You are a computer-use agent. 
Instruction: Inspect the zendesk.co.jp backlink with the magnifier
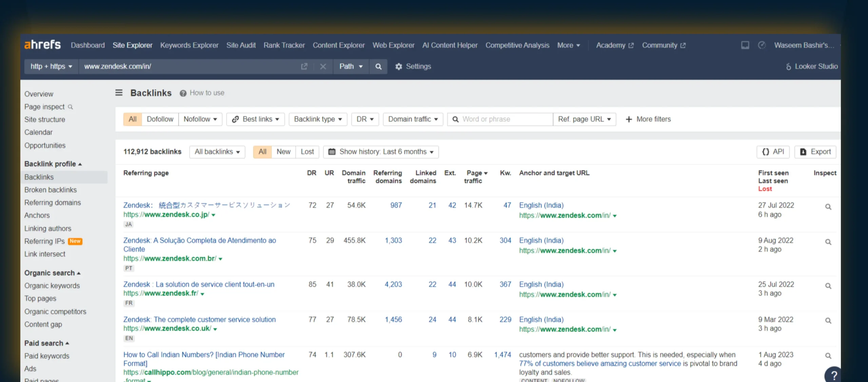(828, 207)
